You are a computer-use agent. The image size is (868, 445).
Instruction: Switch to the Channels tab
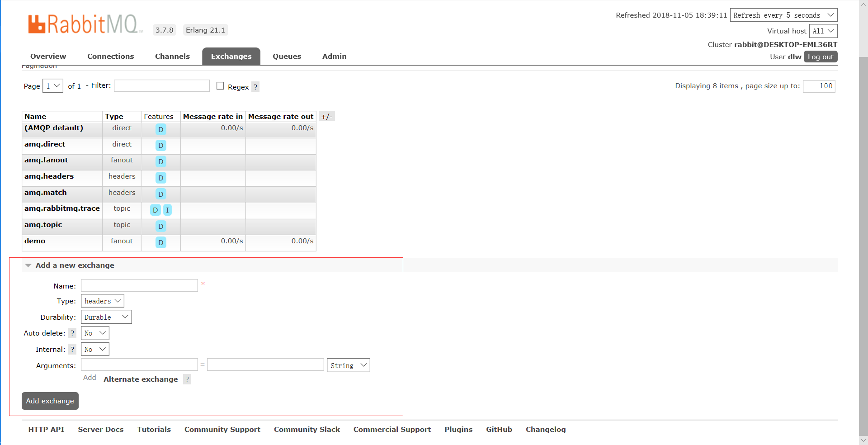172,57
